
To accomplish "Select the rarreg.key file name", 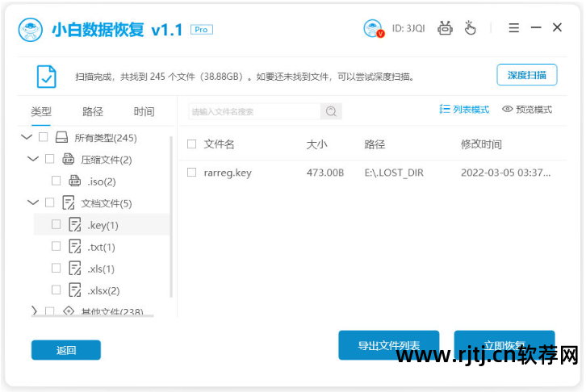I will (228, 173).
